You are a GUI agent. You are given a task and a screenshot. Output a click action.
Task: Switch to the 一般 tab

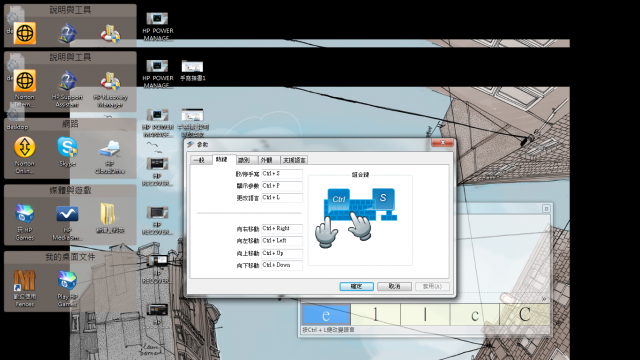tap(200, 160)
